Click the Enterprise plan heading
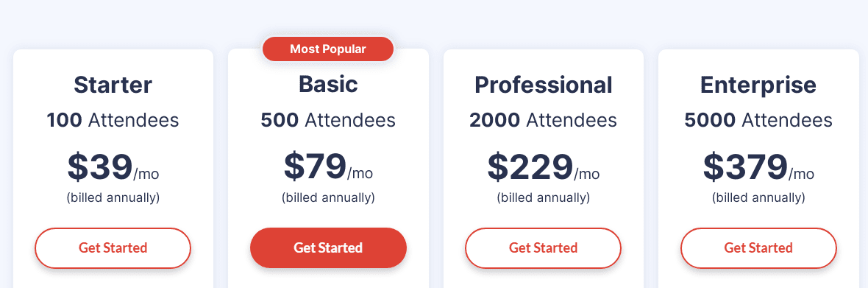This screenshot has width=868, height=288. [758, 85]
